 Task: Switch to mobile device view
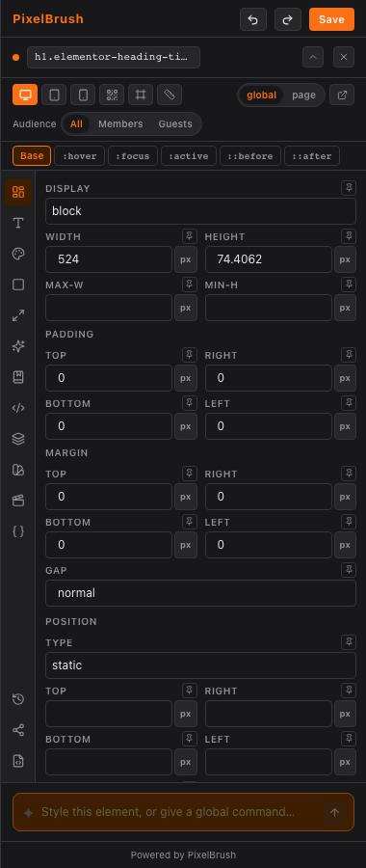click(83, 95)
